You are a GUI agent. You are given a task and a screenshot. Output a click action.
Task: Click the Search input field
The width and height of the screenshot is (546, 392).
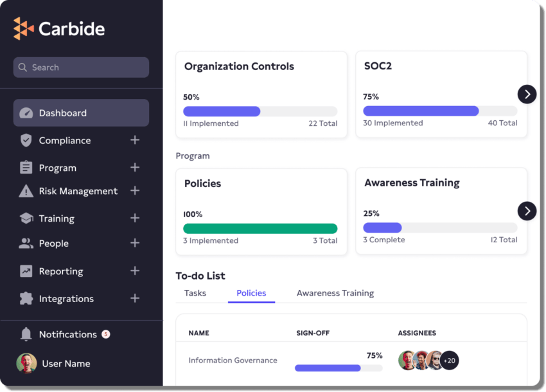click(x=80, y=67)
